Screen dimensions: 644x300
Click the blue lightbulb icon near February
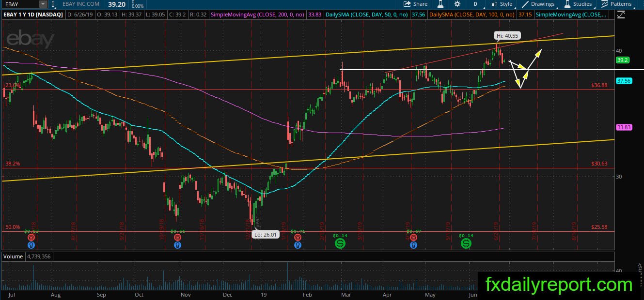pyautogui.click(x=297, y=245)
